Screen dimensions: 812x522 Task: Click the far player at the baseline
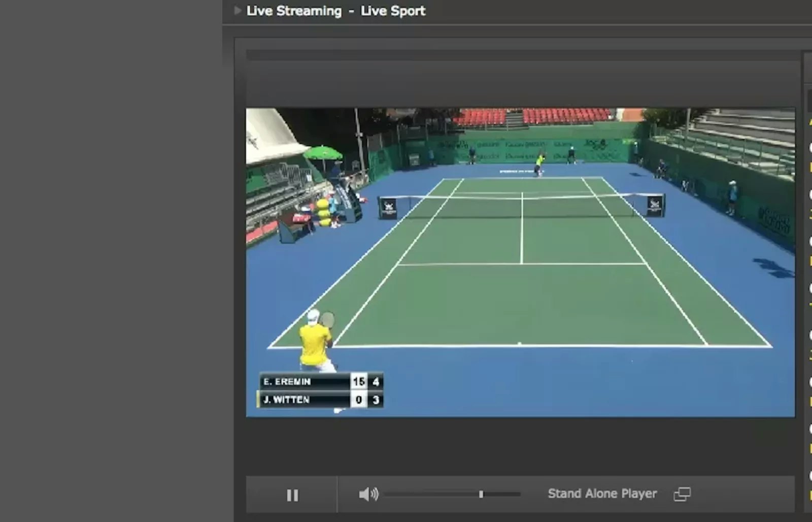click(x=539, y=165)
